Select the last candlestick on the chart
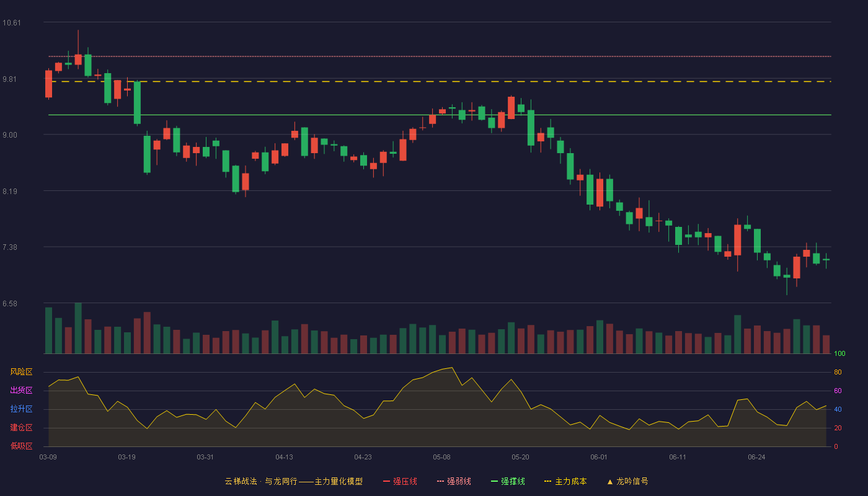This screenshot has height=496, width=868. pos(826,260)
